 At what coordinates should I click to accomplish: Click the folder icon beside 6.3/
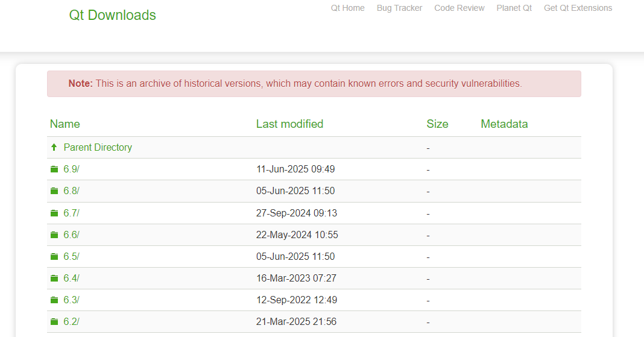point(54,300)
